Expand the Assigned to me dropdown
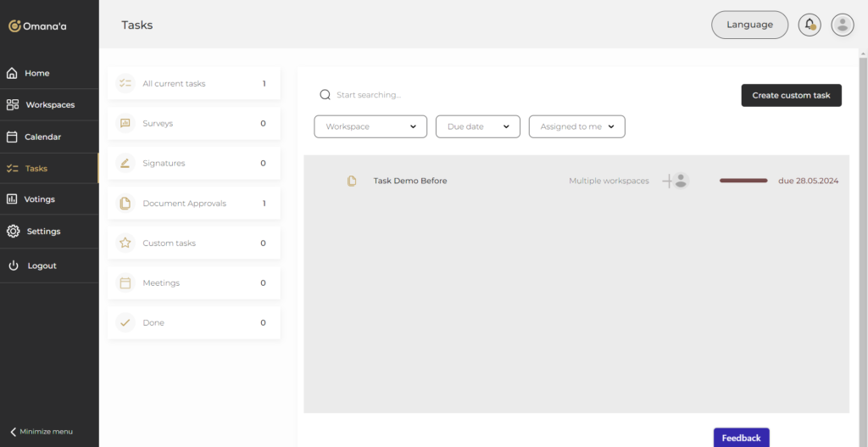Image resolution: width=868 pixels, height=447 pixels. (576, 126)
